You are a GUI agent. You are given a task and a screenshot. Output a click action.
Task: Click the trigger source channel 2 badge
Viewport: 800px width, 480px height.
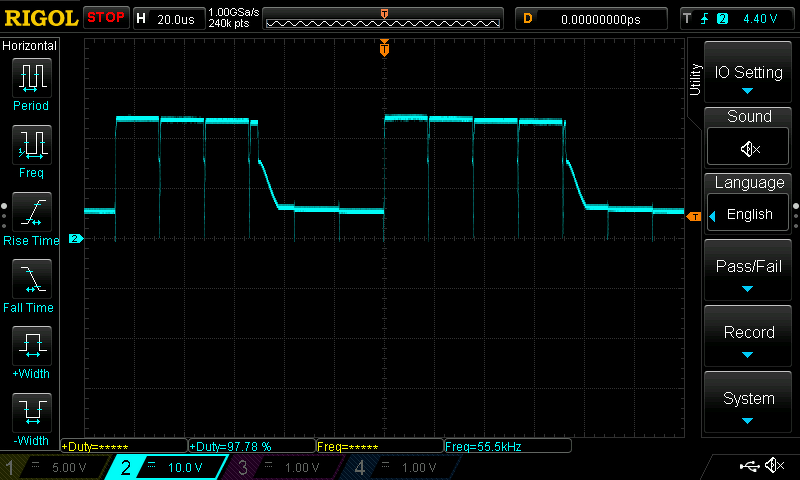[x=722, y=19]
